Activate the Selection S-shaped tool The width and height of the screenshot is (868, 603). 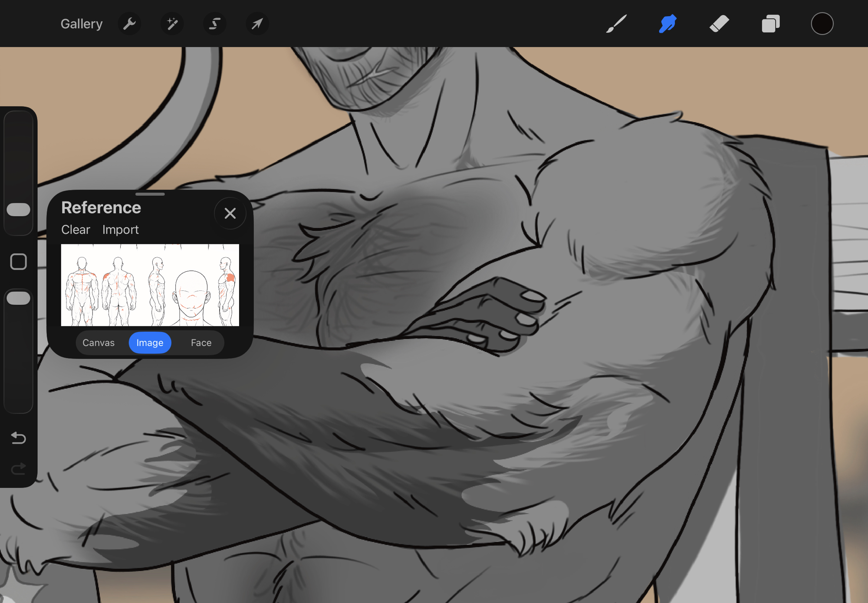coord(214,23)
